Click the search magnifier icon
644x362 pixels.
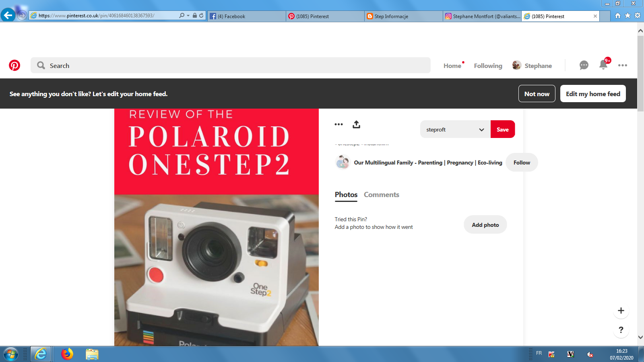41,65
